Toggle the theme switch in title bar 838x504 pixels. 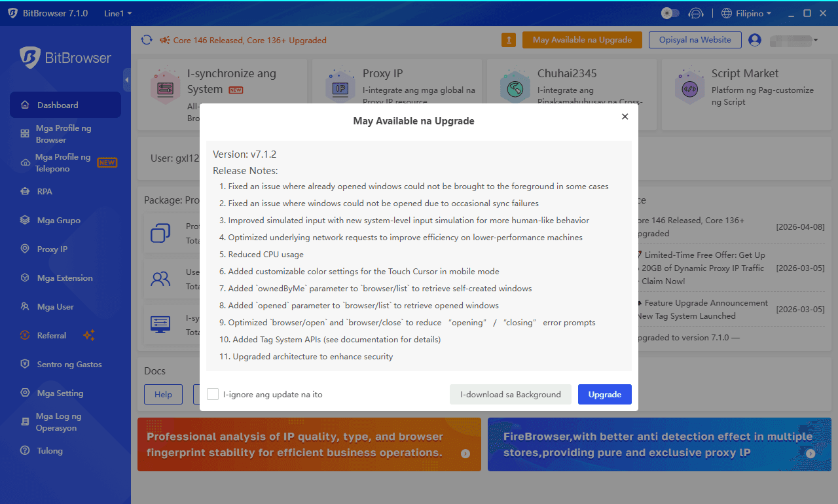(670, 13)
